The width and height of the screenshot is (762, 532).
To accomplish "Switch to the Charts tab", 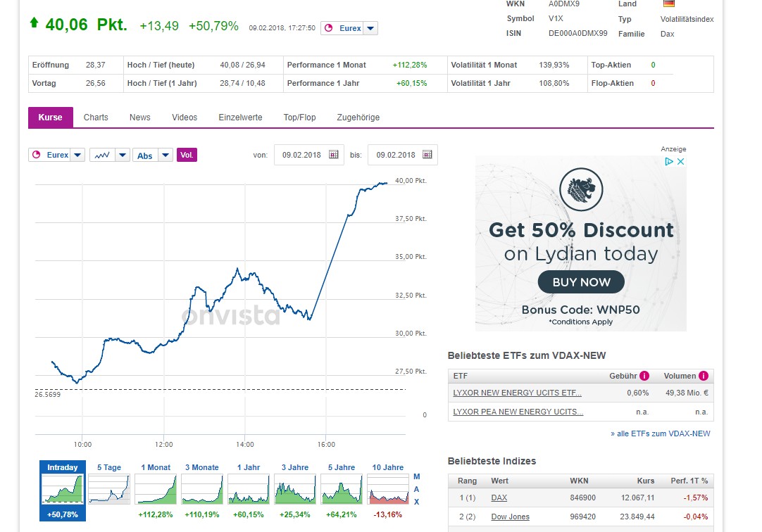I will [x=96, y=118].
